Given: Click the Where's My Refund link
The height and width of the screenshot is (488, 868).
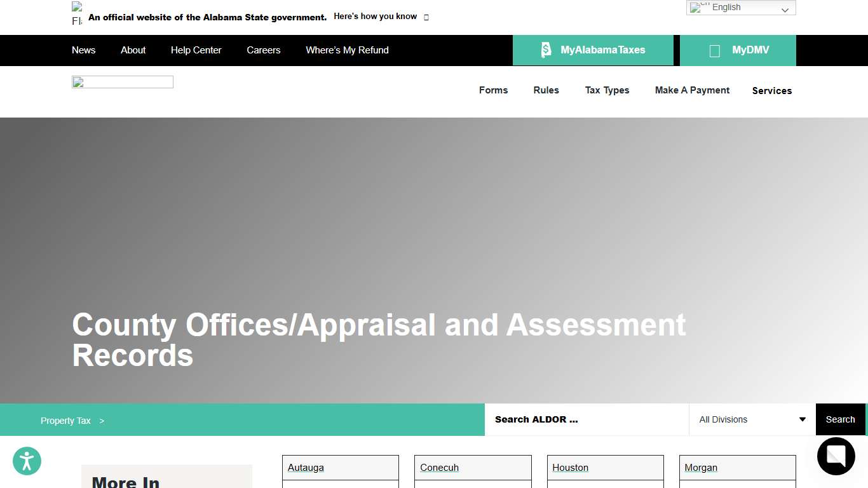Looking at the screenshot, I should (x=347, y=50).
